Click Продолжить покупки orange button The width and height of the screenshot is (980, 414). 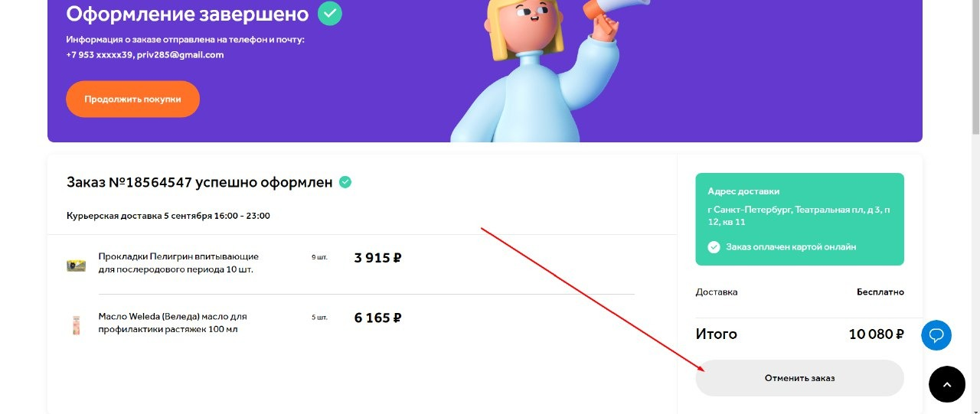pyautogui.click(x=132, y=99)
